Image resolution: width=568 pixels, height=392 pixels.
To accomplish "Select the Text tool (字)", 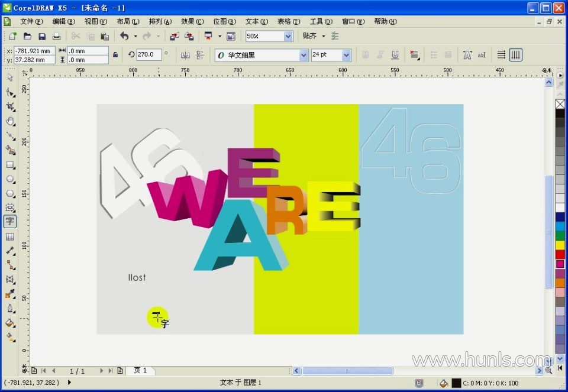I will [x=10, y=222].
